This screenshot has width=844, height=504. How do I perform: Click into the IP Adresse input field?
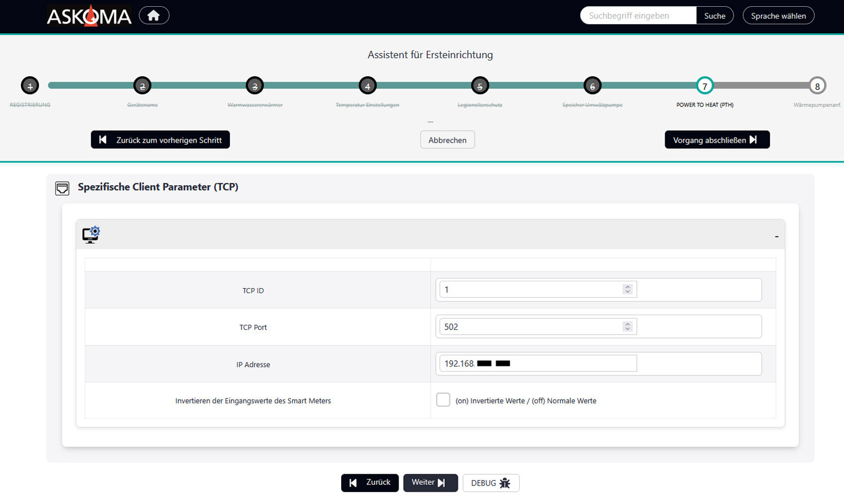(x=536, y=363)
